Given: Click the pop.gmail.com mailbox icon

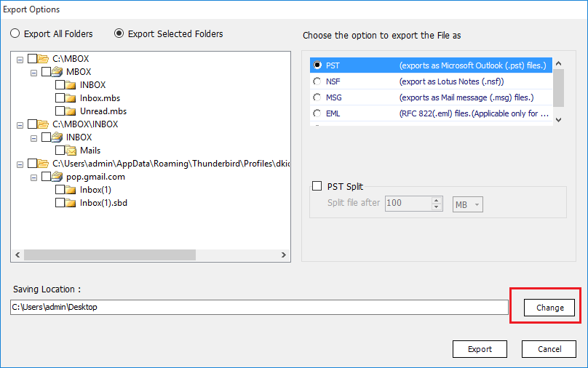Looking at the screenshot, I should (x=57, y=177).
